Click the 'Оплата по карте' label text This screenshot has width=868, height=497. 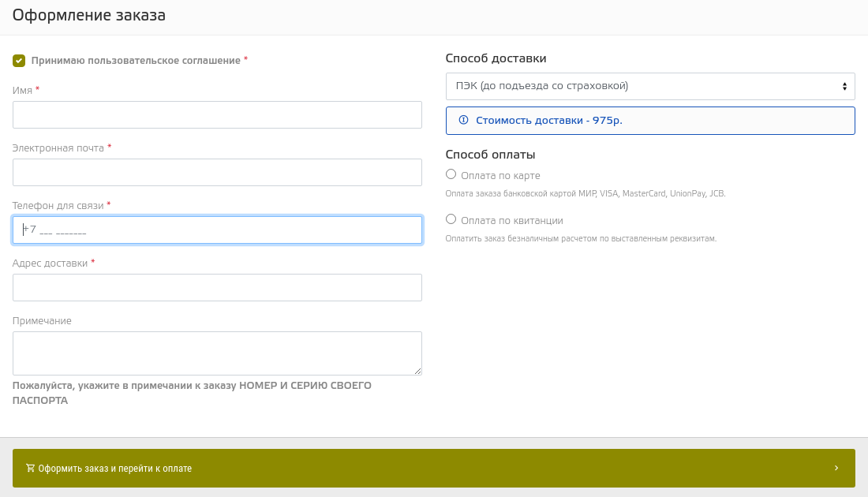[500, 176]
